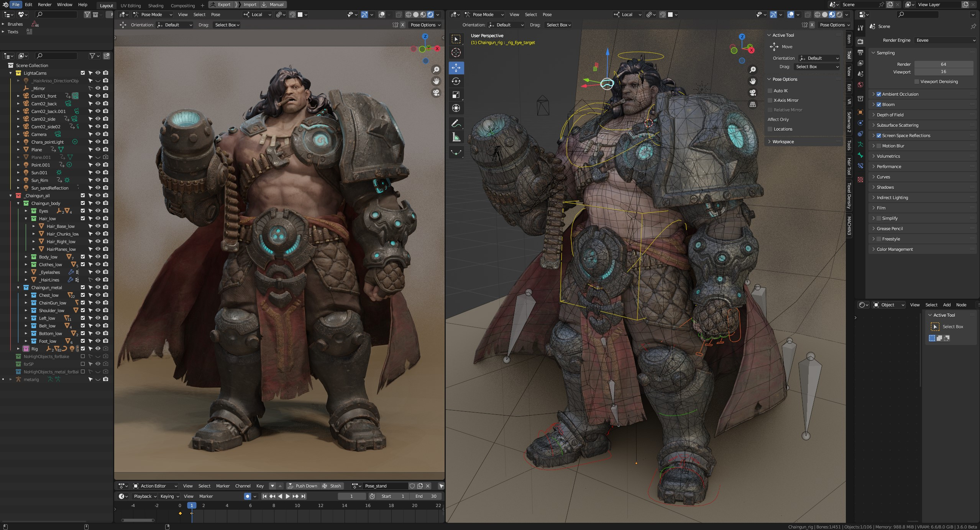Toggle auto keying record button
This screenshot has width=980, height=530.
pyautogui.click(x=247, y=496)
